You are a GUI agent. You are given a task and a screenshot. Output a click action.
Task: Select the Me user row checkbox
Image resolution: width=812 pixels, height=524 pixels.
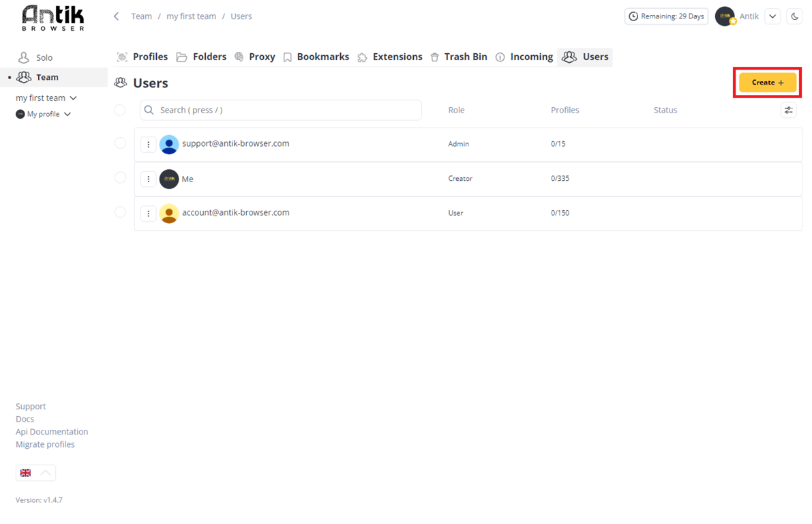(x=120, y=178)
